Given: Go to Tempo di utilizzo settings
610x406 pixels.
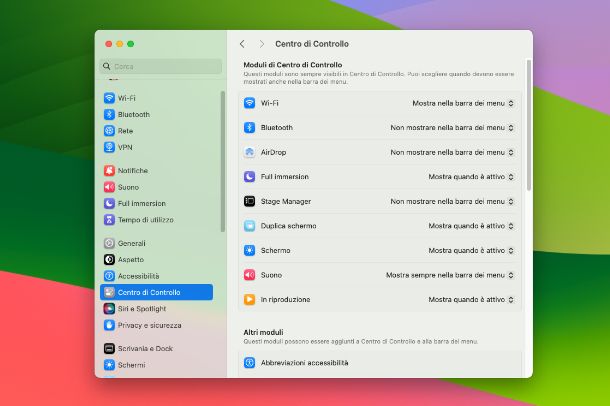Looking at the screenshot, I should point(156,220).
